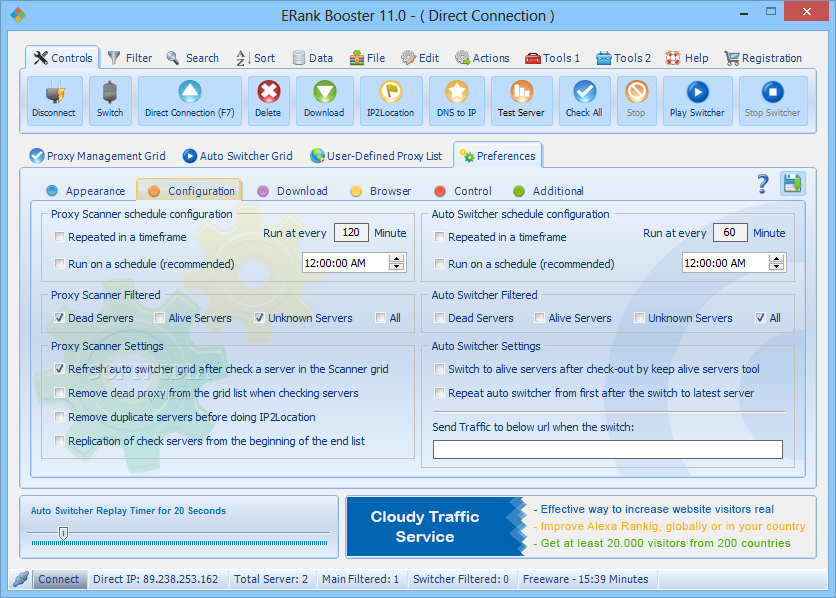Open the File menu

tap(367, 58)
